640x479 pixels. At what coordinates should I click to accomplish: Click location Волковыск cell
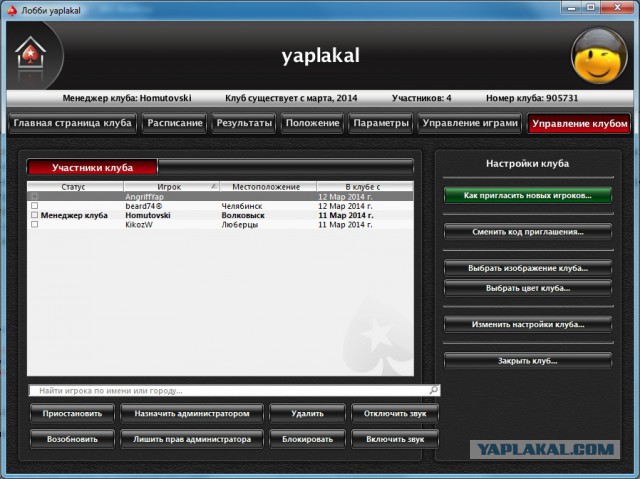tap(243, 215)
